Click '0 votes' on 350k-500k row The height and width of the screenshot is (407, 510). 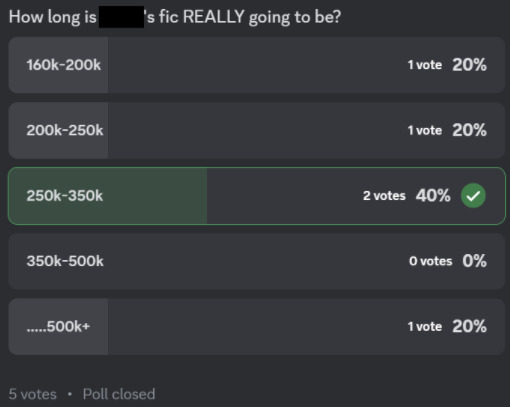click(430, 261)
